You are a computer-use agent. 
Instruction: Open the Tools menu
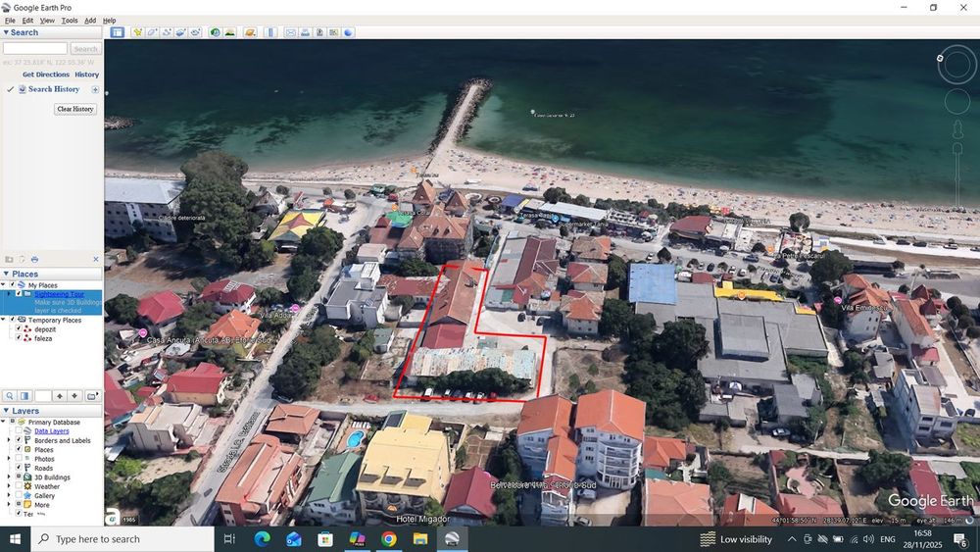(70, 21)
